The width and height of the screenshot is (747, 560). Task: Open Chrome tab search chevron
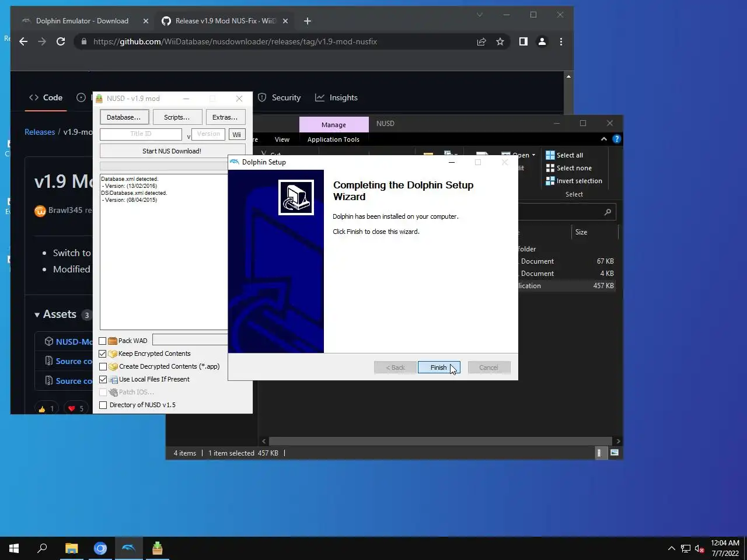(x=480, y=15)
